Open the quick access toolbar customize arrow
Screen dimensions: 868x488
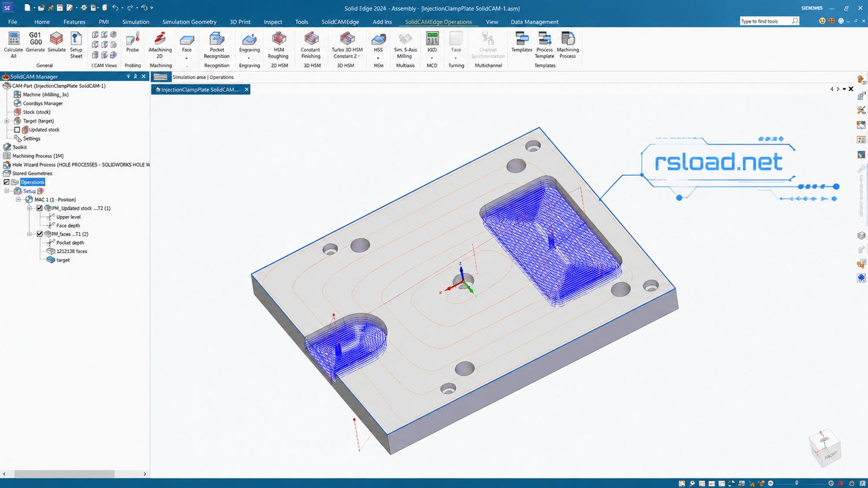click(x=152, y=8)
